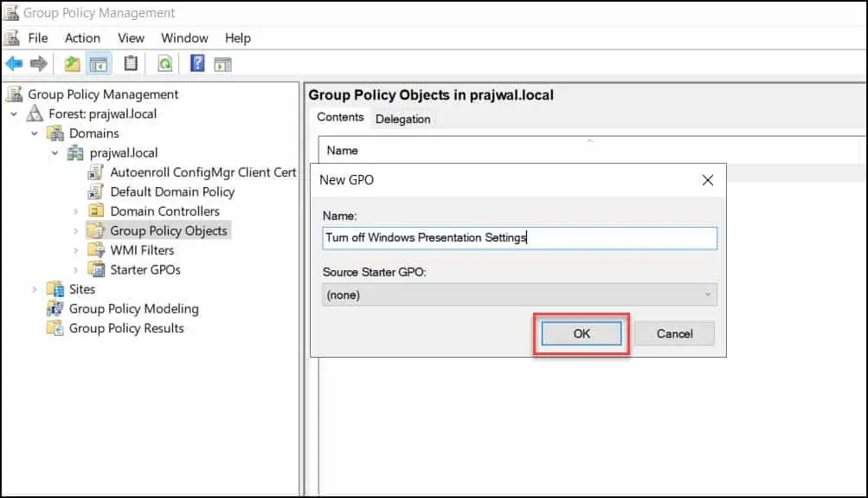The height and width of the screenshot is (498, 868).
Task: Select WMI Filters tree label
Action: tap(142, 249)
